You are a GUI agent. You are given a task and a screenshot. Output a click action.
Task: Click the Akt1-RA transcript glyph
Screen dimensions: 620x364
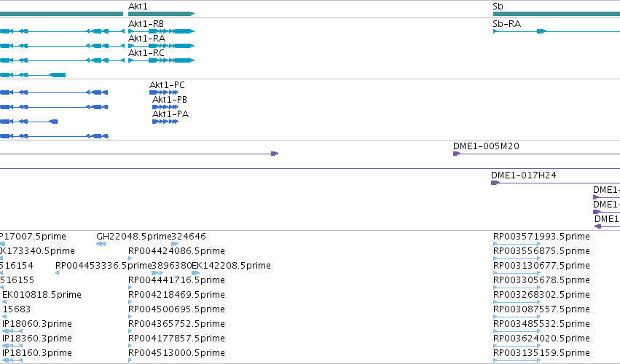[161, 46]
